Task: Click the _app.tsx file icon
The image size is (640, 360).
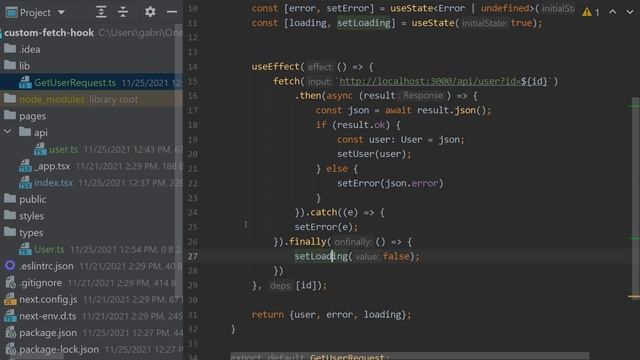Action: coord(25,166)
